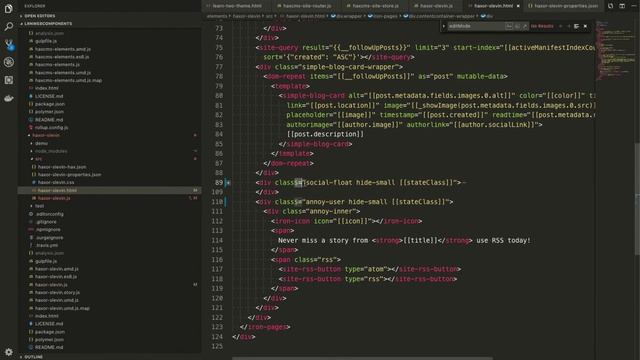Open .npmignore file in explorer
640x360 pixels.
[x=47, y=230]
